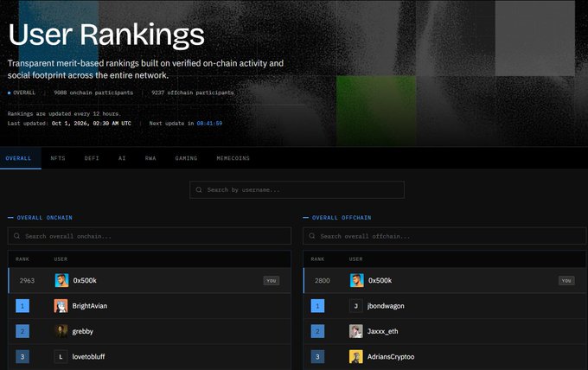588x370 pixels.
Task: Click rank value 2800
Action: [323, 280]
